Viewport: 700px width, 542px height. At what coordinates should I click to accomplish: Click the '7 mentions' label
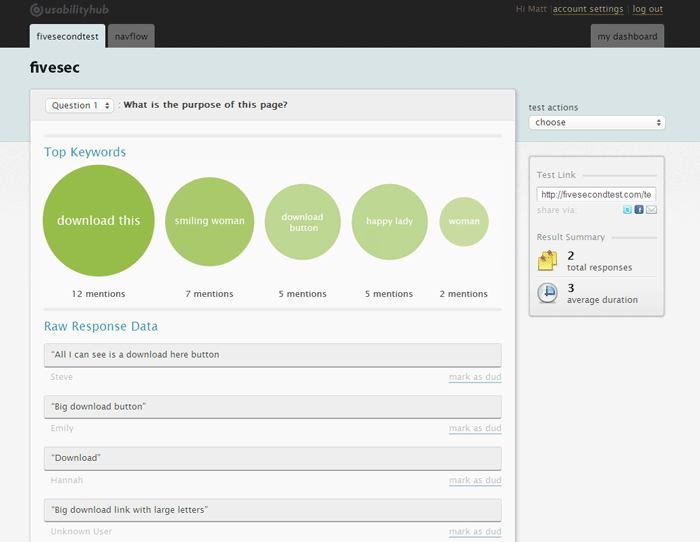tap(209, 294)
